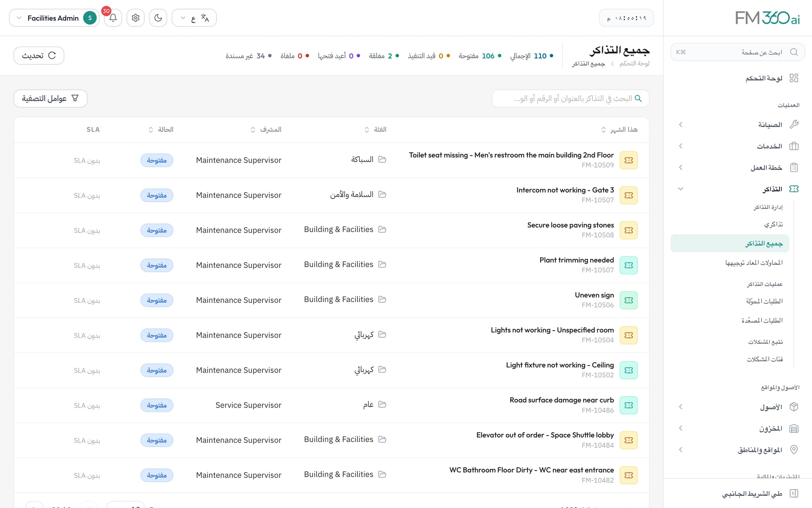Open Secure loose paving stones ticket

pyautogui.click(x=570, y=225)
